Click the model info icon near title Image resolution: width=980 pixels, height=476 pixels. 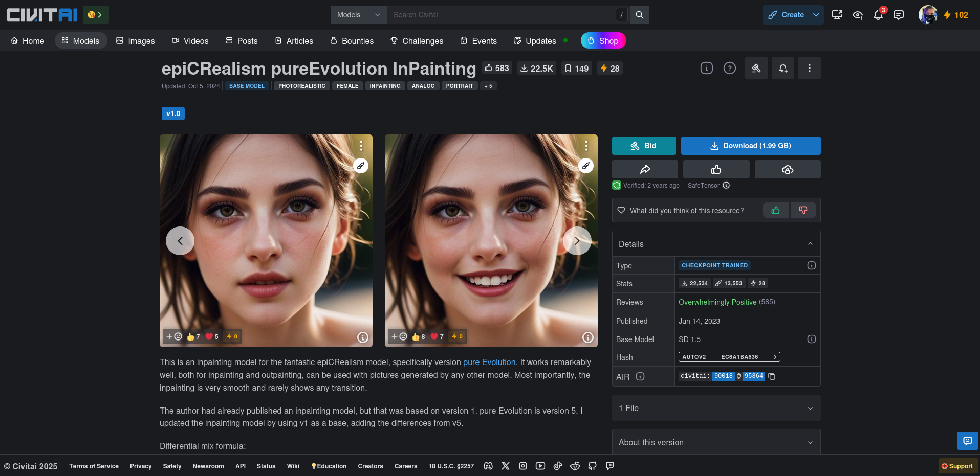tap(707, 68)
